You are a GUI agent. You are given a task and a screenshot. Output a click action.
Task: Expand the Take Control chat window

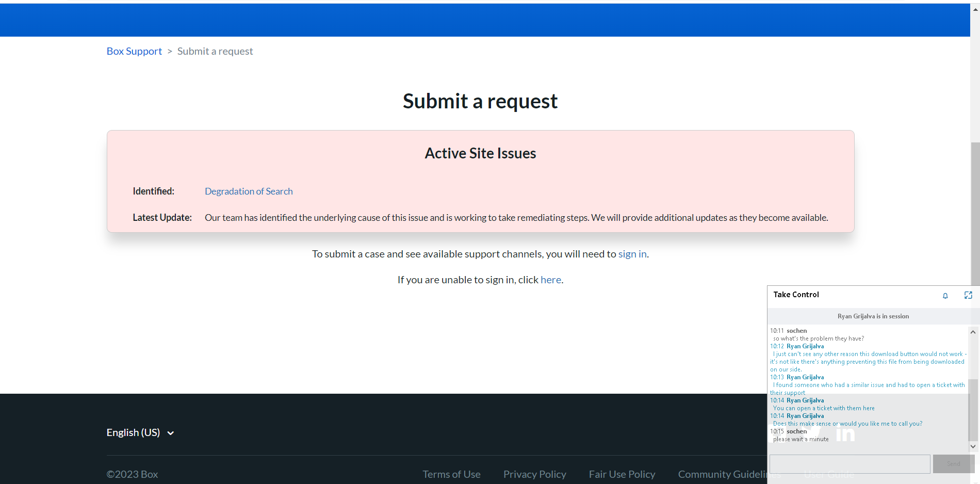pyautogui.click(x=968, y=295)
